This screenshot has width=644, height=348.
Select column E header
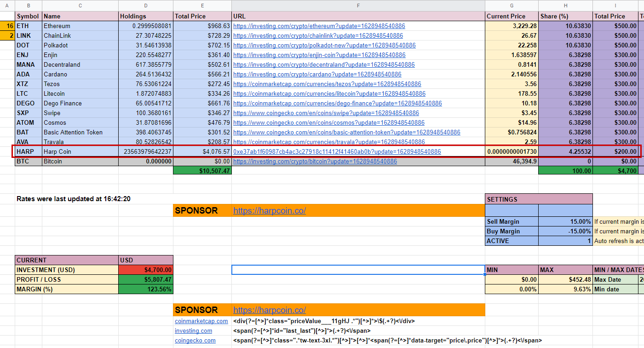pyautogui.click(x=202, y=6)
